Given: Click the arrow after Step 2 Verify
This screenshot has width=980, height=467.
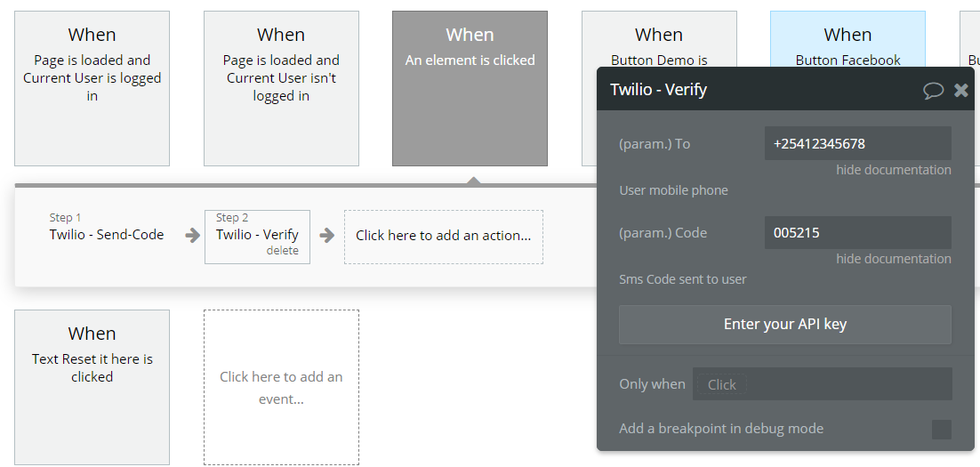Looking at the screenshot, I should tap(327, 236).
